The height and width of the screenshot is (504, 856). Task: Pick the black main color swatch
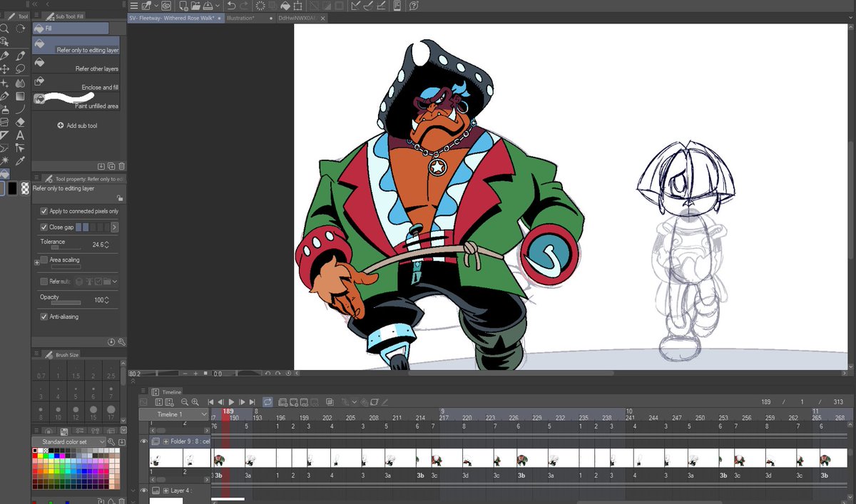[x=13, y=188]
